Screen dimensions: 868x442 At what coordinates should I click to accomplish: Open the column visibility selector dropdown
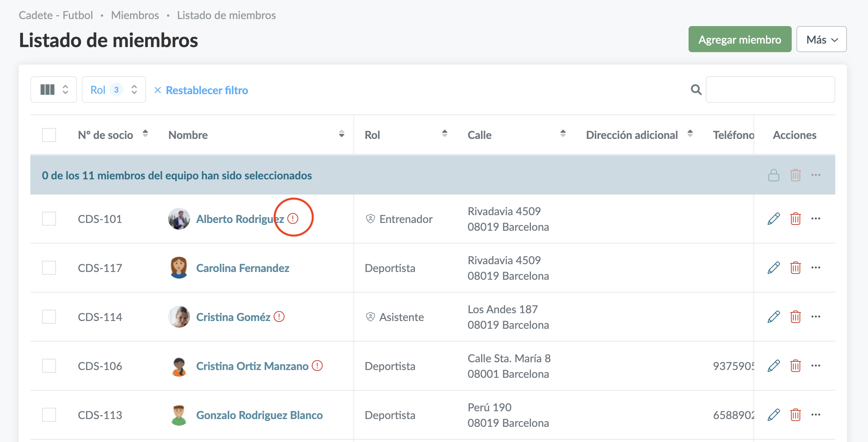pyautogui.click(x=54, y=90)
